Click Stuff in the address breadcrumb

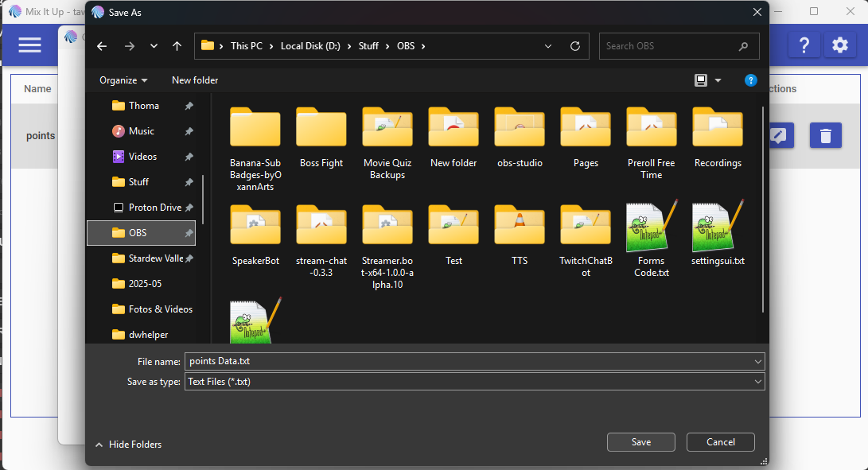pos(368,46)
